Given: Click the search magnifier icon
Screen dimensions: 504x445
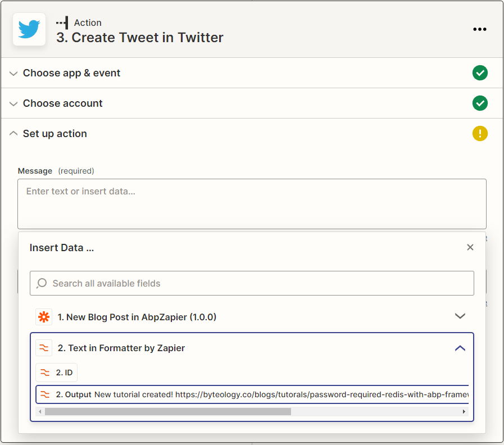Looking at the screenshot, I should point(42,283).
